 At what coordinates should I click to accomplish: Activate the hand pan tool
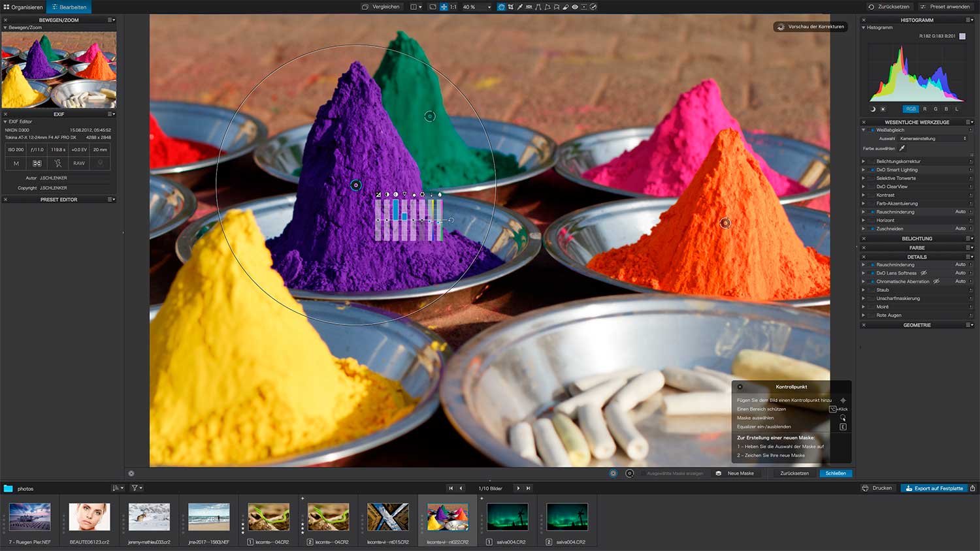click(x=501, y=7)
